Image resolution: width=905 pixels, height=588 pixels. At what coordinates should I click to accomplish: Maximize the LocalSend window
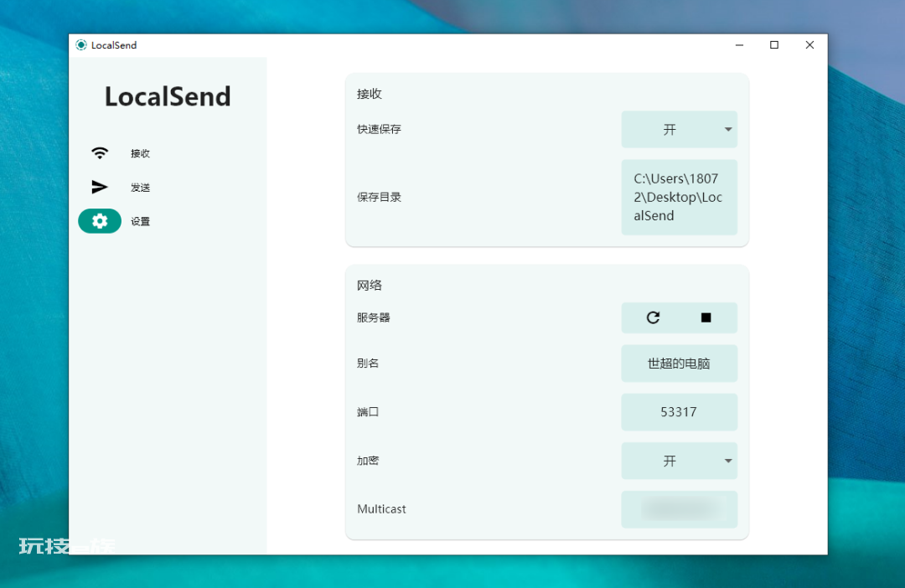tap(774, 45)
